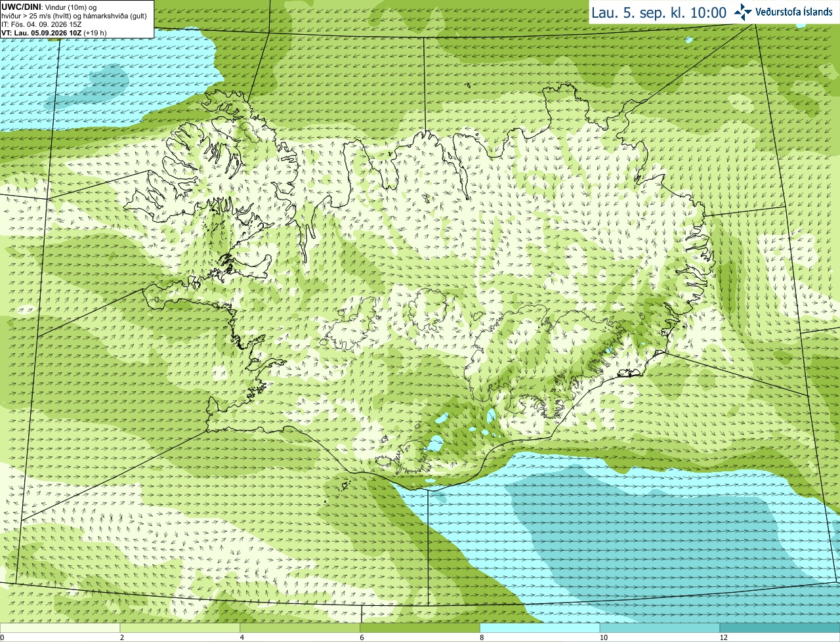Select the 4–6 green legend swatch
The height and width of the screenshot is (642, 840).
point(300,628)
